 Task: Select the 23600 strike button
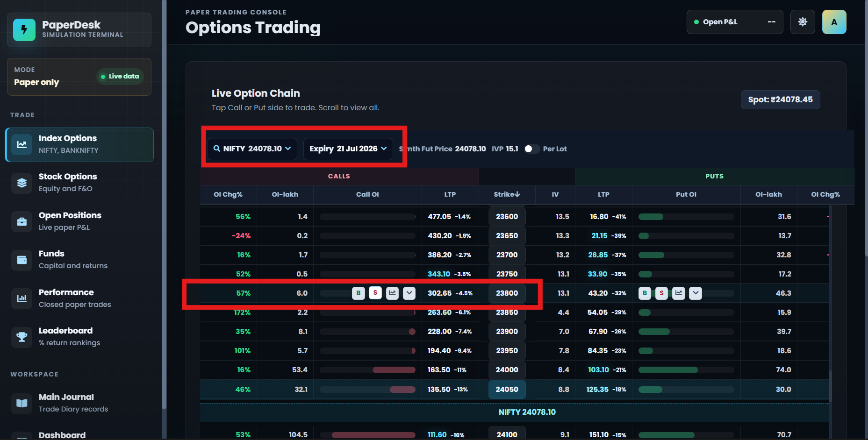pyautogui.click(x=507, y=217)
